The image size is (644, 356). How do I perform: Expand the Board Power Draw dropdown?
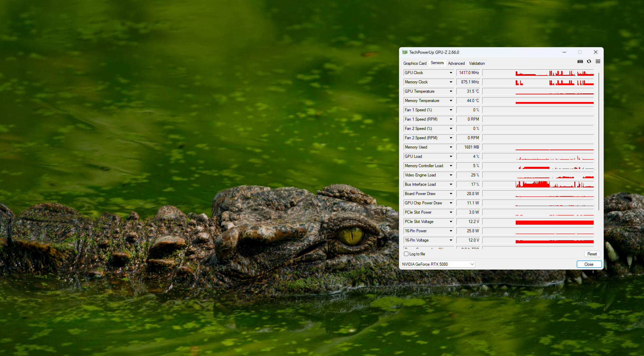(450, 194)
